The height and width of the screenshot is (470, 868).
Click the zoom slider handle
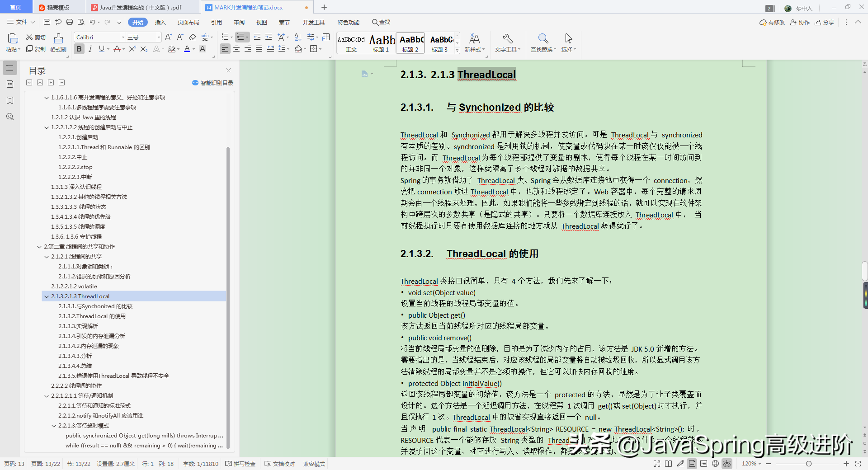click(x=809, y=464)
